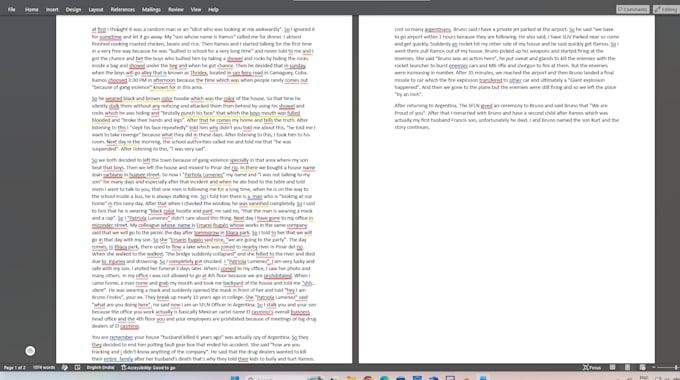Viewport: 680px width, 380px height.
Task: Open the Help tab
Action: 213,10
